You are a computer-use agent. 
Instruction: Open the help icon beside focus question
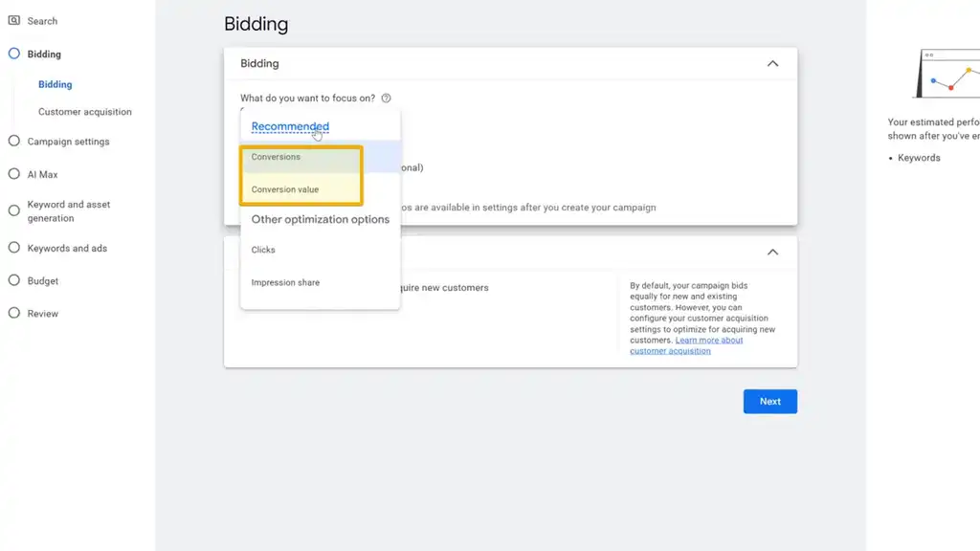tap(387, 99)
